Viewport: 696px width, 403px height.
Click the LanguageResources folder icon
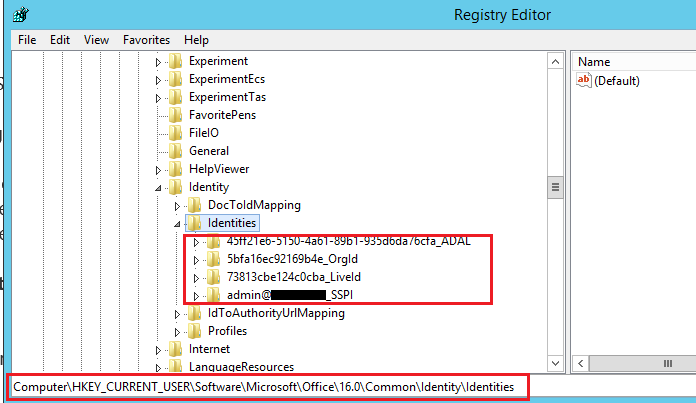click(176, 366)
